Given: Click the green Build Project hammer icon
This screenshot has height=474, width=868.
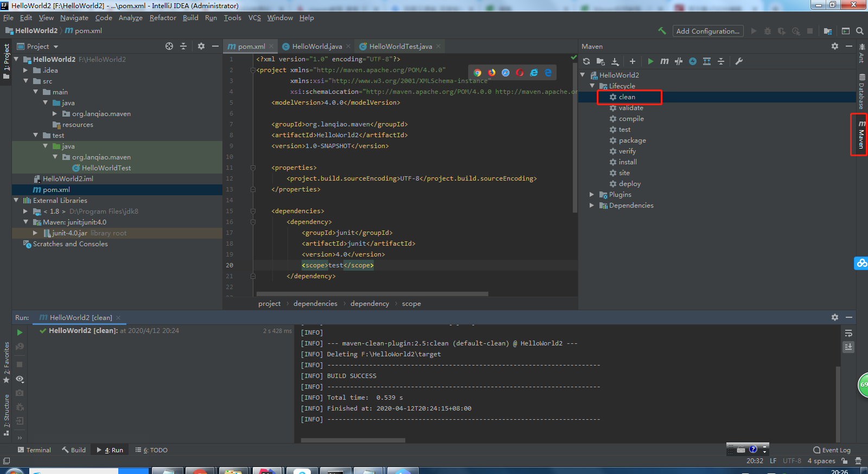Looking at the screenshot, I should (x=662, y=31).
